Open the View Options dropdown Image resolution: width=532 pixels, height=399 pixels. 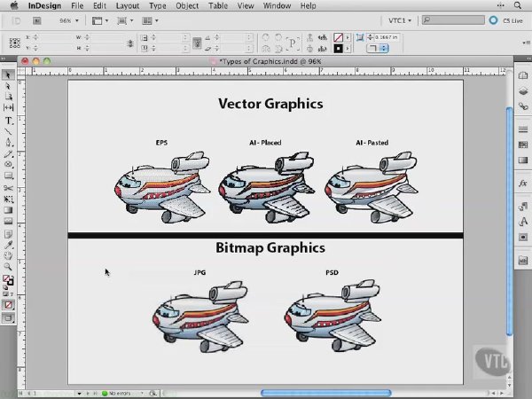pyautogui.click(x=100, y=20)
